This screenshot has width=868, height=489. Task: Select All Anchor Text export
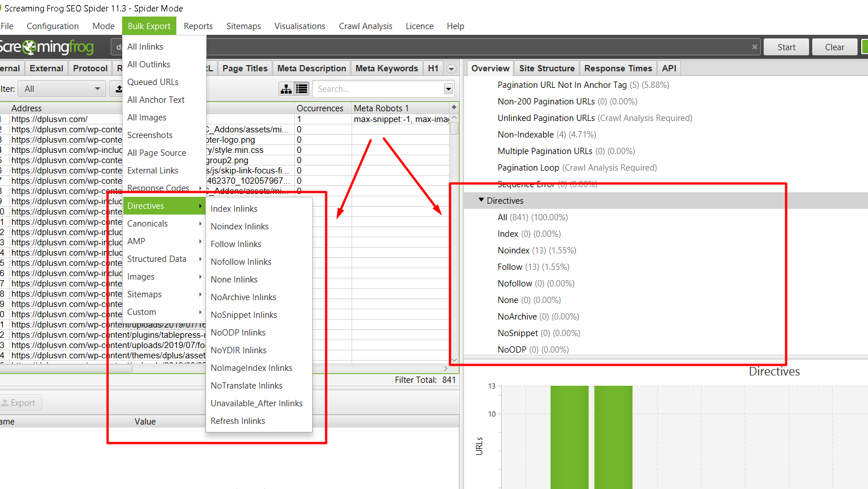(164, 100)
